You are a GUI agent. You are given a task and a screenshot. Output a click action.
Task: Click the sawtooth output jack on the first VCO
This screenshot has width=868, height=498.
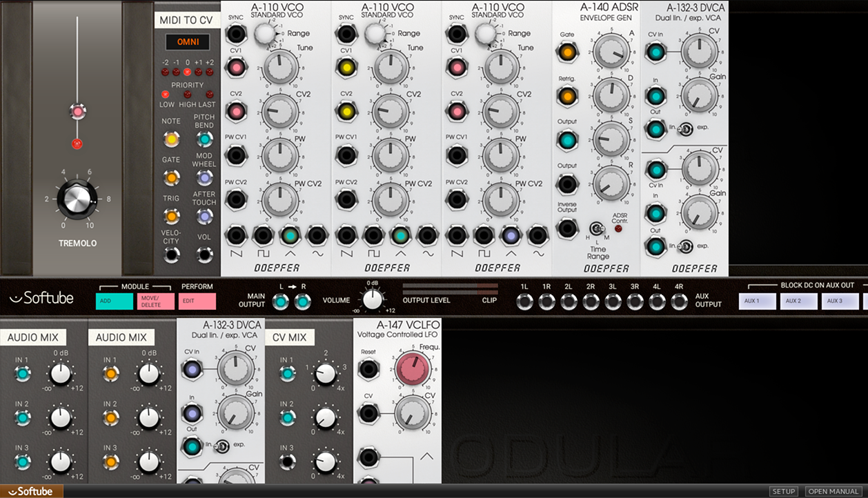pos(236,235)
